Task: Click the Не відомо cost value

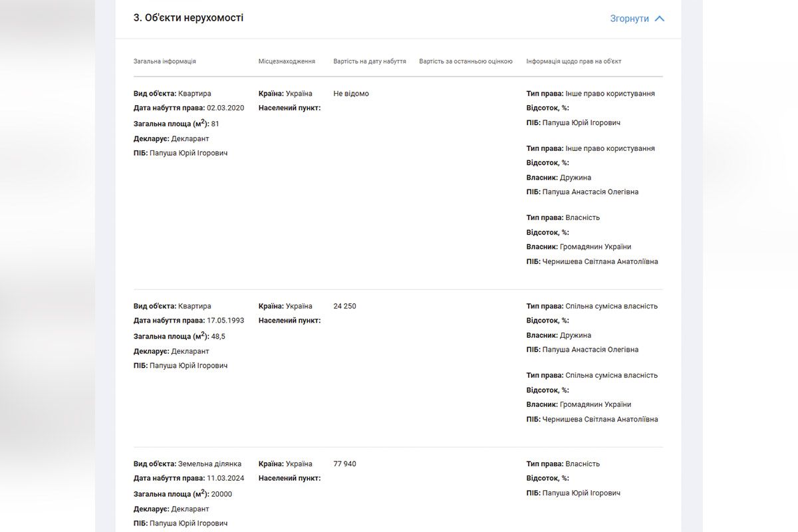Action: [x=351, y=94]
